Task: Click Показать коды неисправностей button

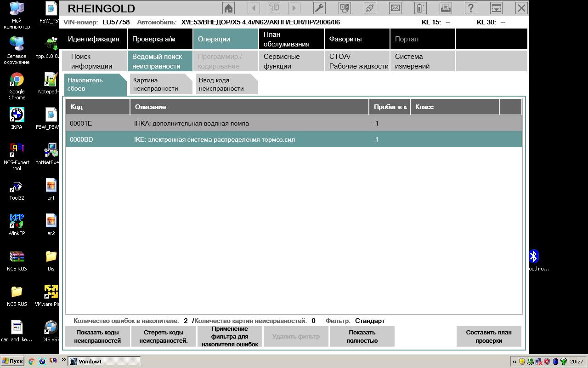Action: [x=97, y=336]
